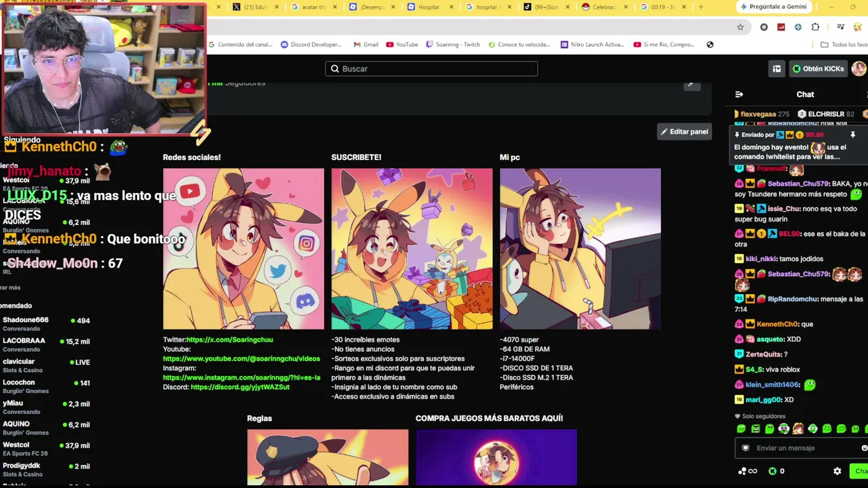
Task: Click the Mi pc panel image
Action: pyautogui.click(x=580, y=249)
